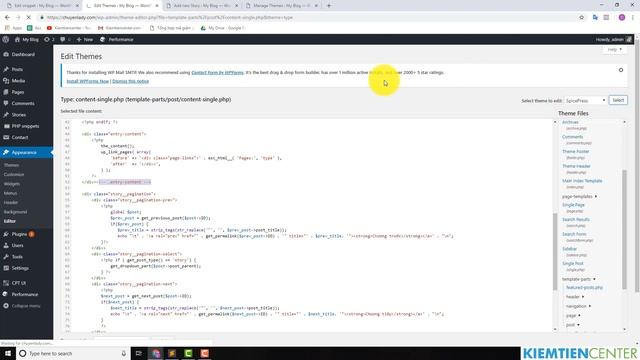Open the Stories menu item
This screenshot has height=360, width=640.
(x=19, y=115)
